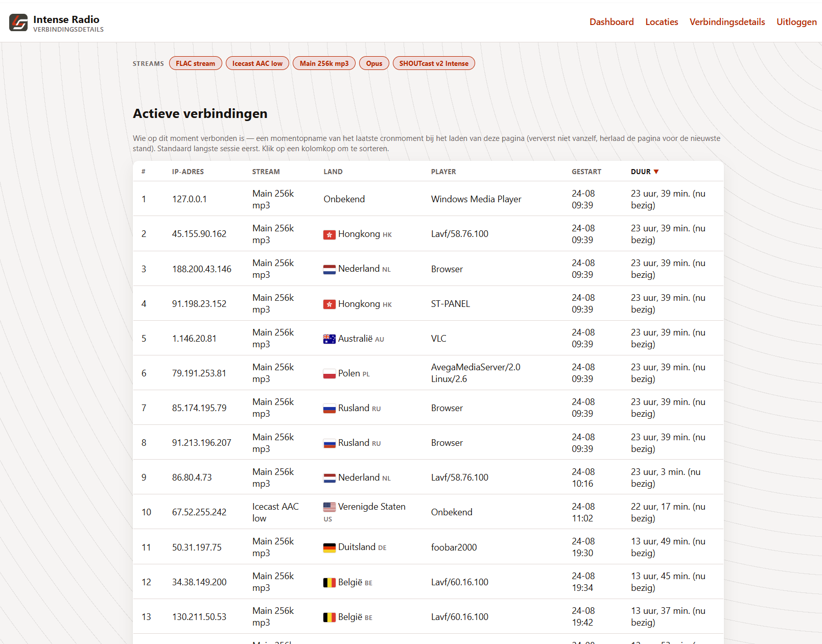Click the Polen flag icon
The width and height of the screenshot is (822, 644).
pyautogui.click(x=330, y=374)
